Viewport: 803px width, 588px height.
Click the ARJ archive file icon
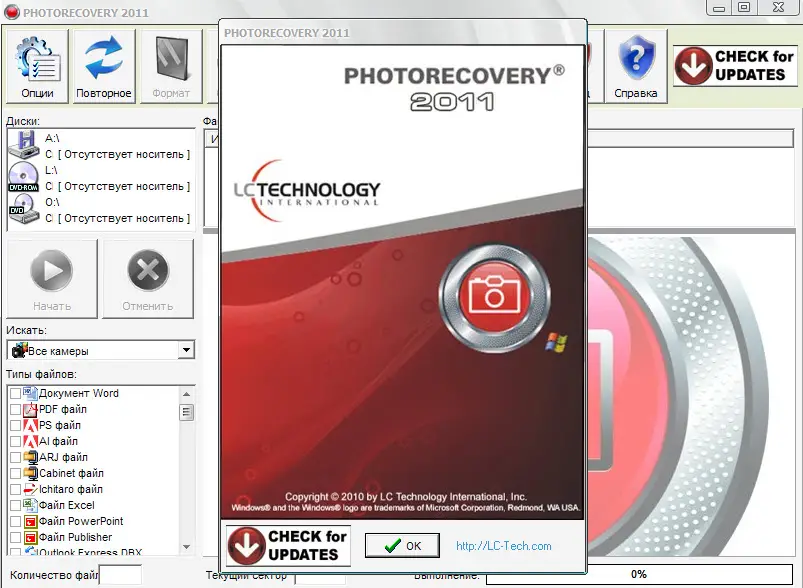pos(31,457)
